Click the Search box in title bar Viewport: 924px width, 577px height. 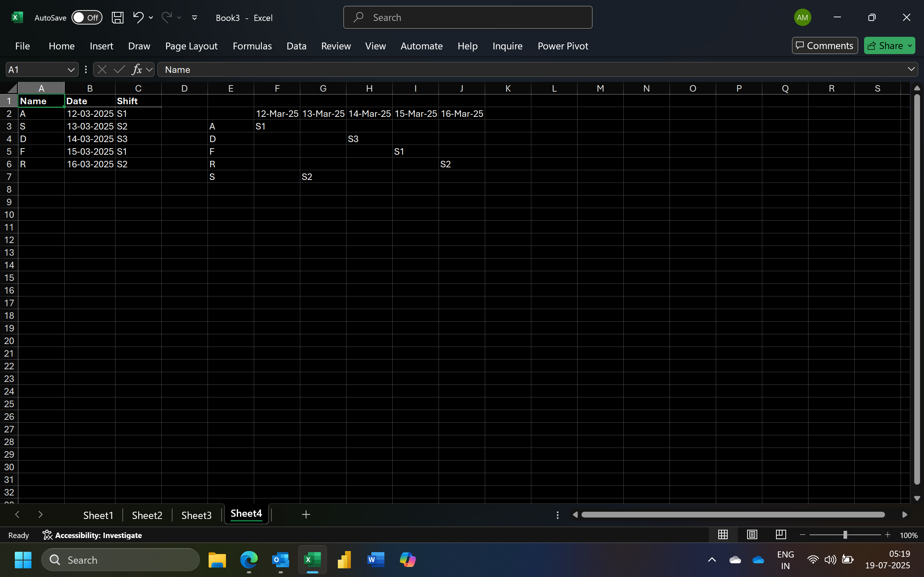pyautogui.click(x=468, y=18)
